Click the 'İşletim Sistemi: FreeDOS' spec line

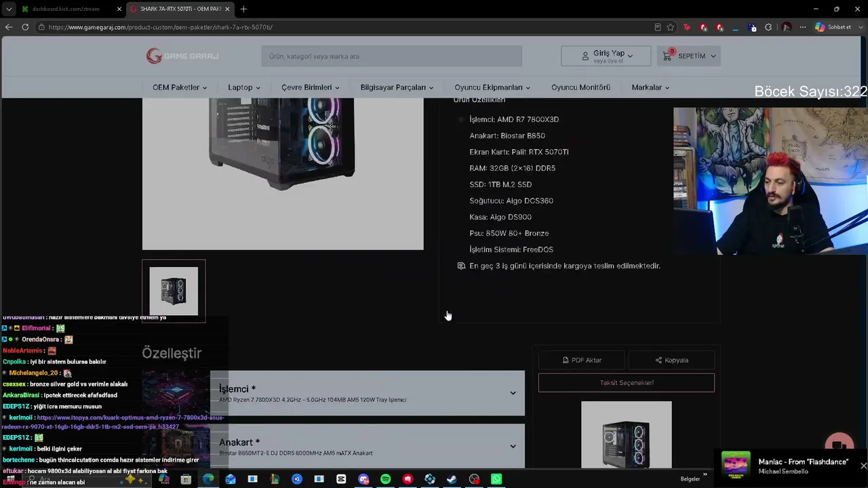click(511, 249)
